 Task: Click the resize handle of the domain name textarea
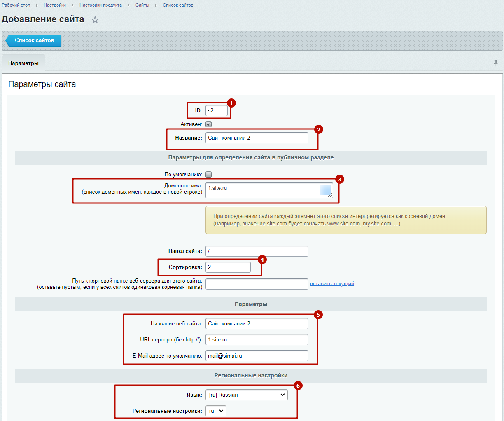[330, 196]
